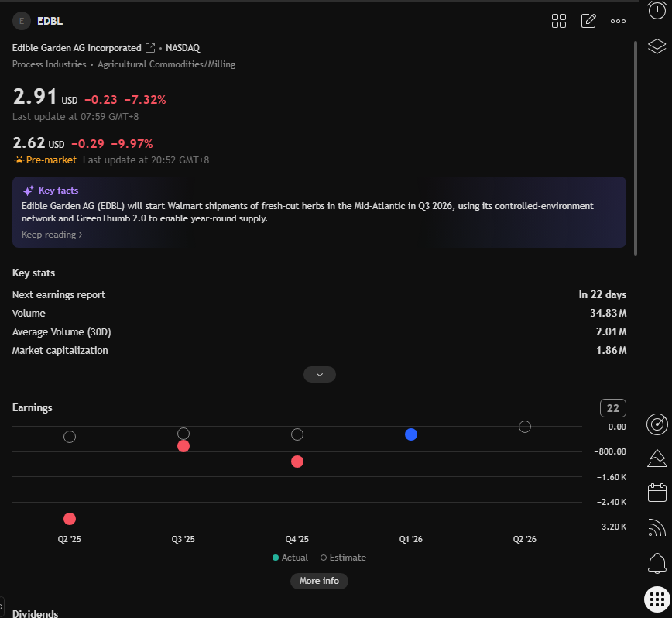Click the Key stats section heading
672x618 pixels.
(x=33, y=273)
